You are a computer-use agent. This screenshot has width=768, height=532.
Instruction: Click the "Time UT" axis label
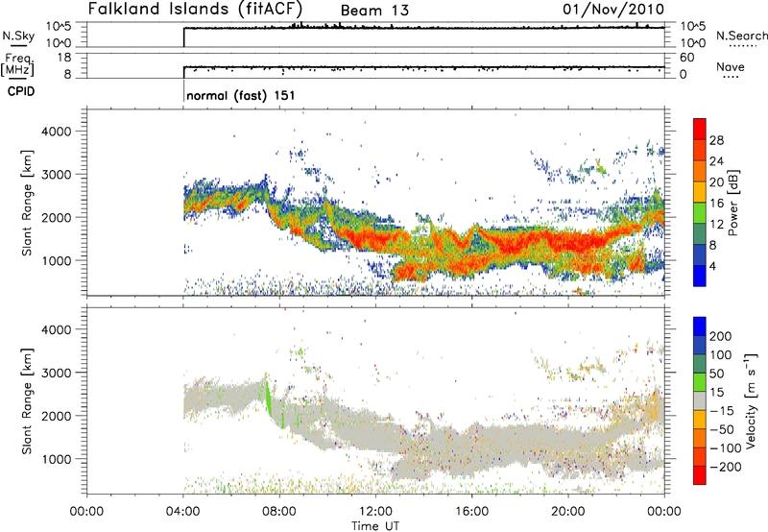click(x=375, y=526)
